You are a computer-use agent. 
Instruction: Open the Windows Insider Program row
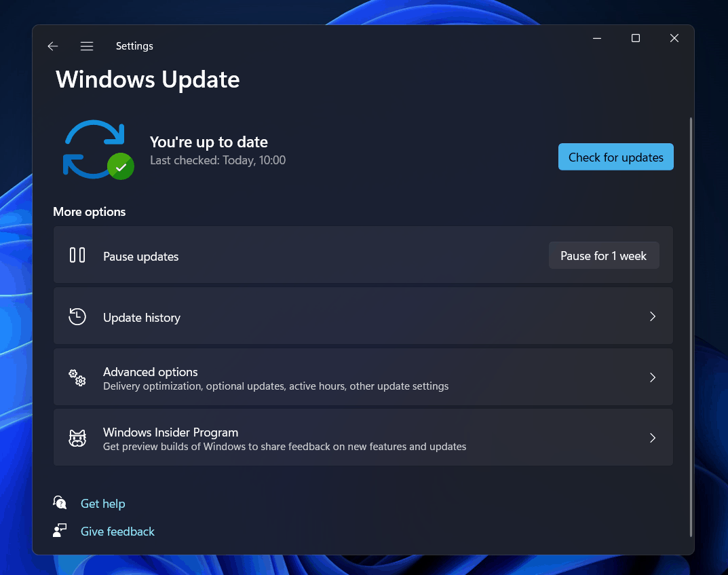tap(363, 437)
